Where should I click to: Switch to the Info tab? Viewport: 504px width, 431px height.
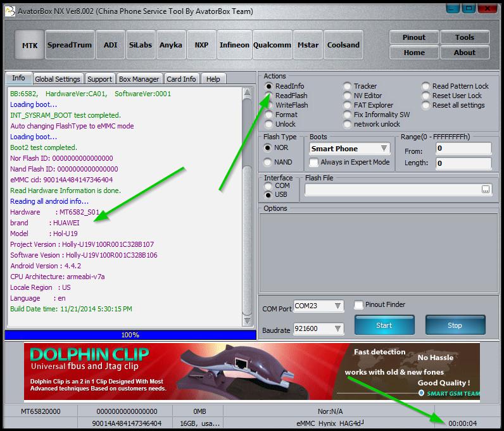click(x=18, y=78)
